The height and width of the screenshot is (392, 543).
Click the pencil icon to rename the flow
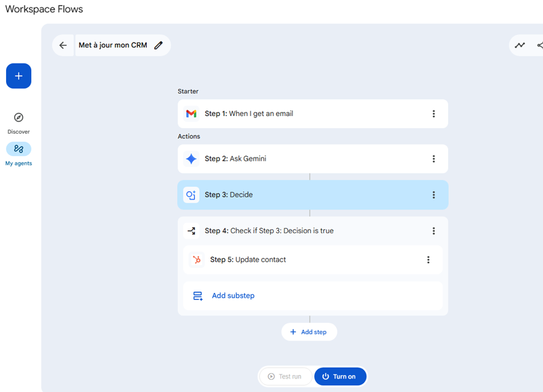click(159, 45)
